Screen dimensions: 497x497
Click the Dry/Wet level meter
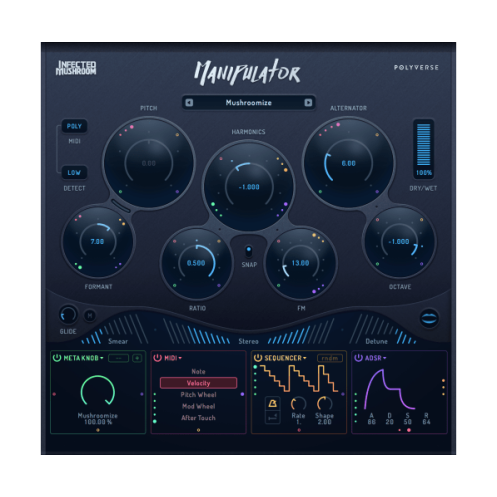click(424, 145)
